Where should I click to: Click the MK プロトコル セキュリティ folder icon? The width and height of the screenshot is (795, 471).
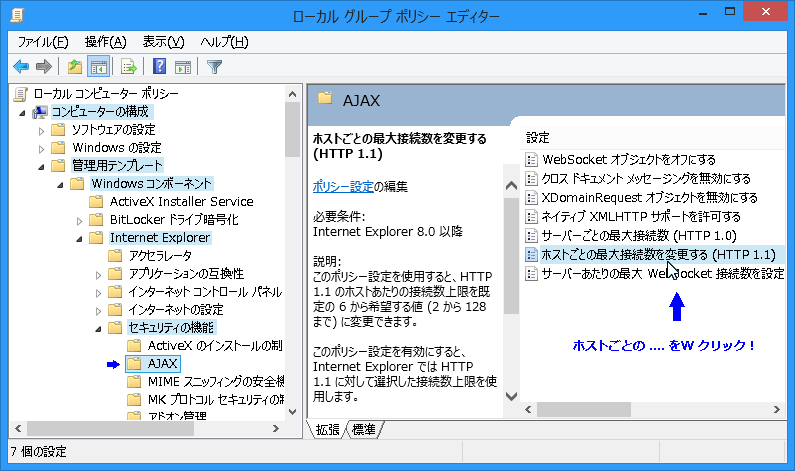pyautogui.click(x=134, y=400)
